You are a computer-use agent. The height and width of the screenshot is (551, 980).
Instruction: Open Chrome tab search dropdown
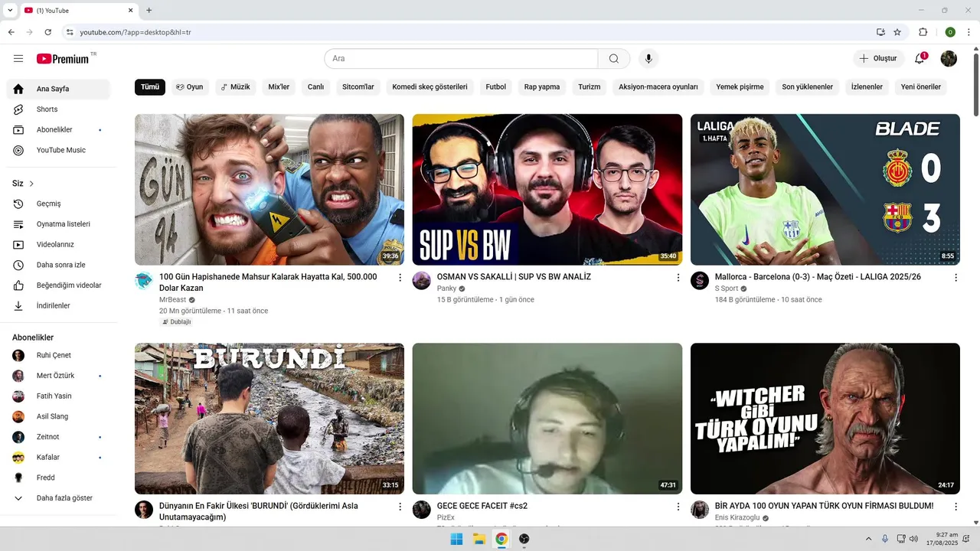[10, 10]
